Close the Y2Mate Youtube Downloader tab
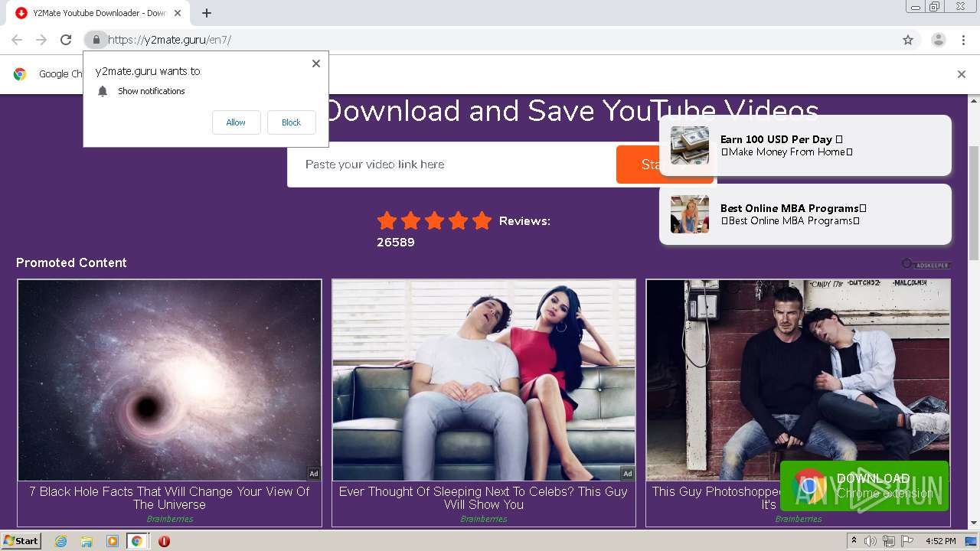Screen dimensions: 980x551 [178, 13]
